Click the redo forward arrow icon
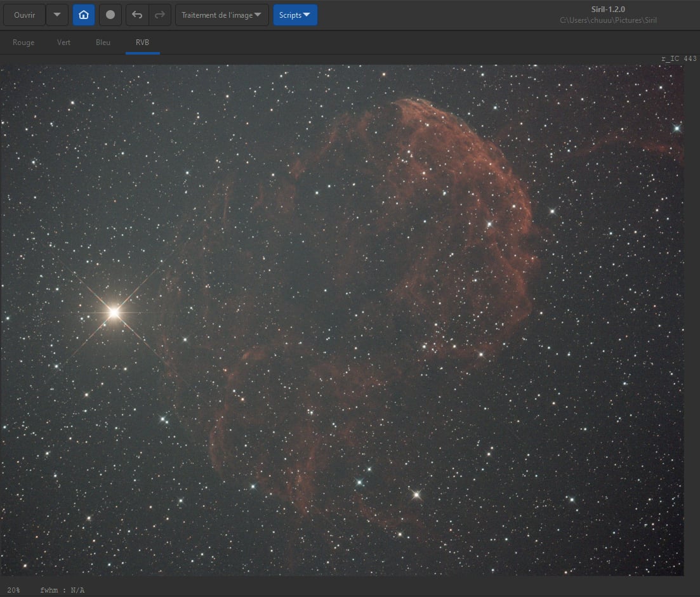 (159, 15)
